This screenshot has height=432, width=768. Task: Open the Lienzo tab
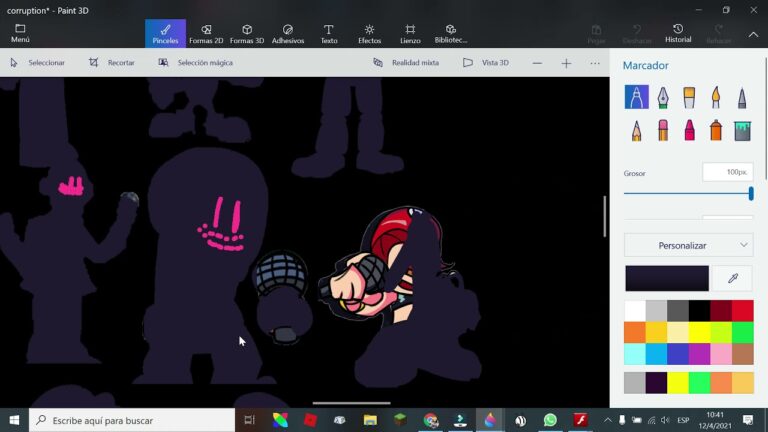[x=410, y=33]
